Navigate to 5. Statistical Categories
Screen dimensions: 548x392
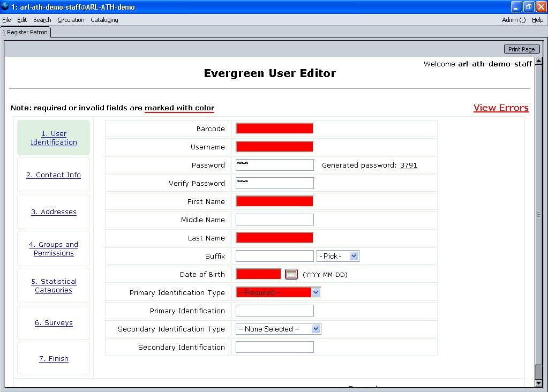pyautogui.click(x=54, y=286)
